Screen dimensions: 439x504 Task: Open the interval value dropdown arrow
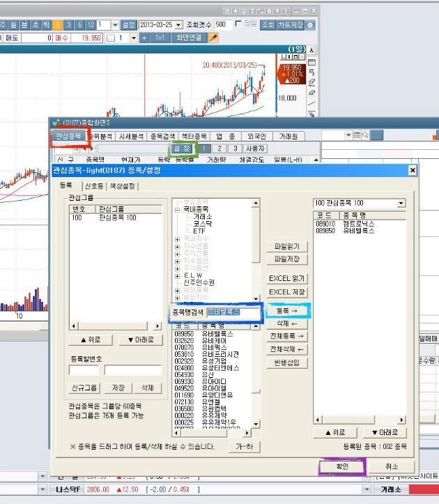115,25
